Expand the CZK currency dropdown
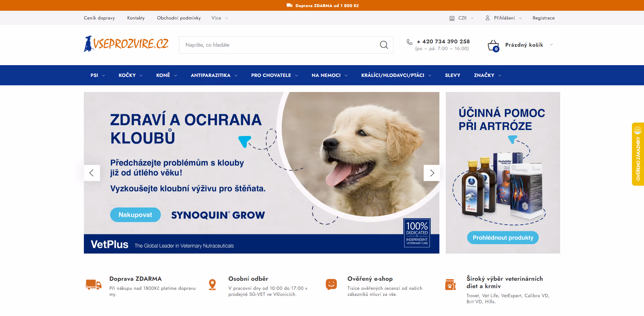Image resolution: width=644 pixels, height=316 pixels. [462, 18]
